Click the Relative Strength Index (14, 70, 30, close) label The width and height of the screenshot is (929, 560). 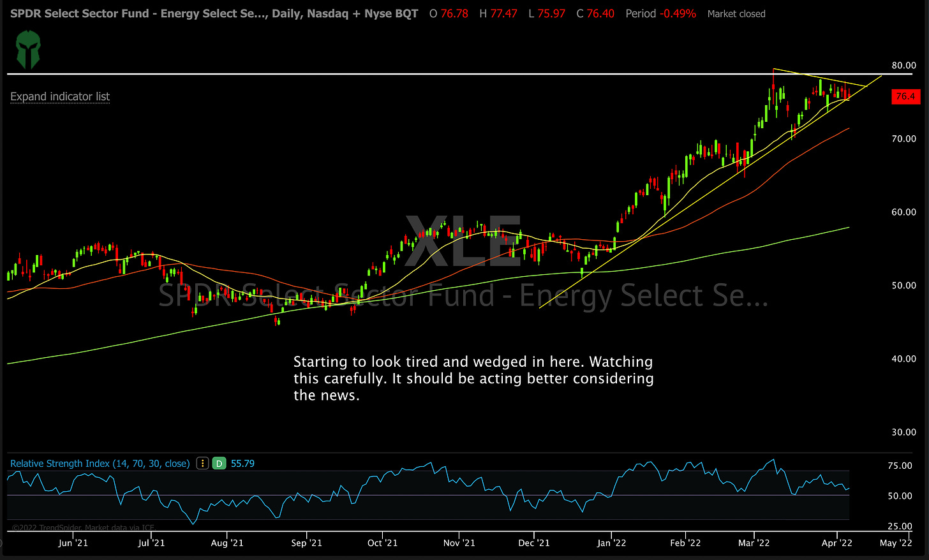click(100, 464)
